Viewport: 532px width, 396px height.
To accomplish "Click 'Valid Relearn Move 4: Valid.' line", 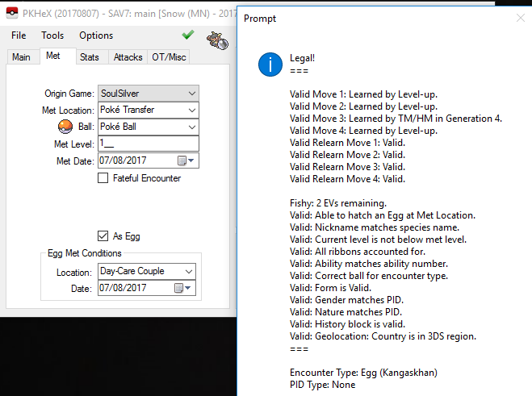I will 347,179.
